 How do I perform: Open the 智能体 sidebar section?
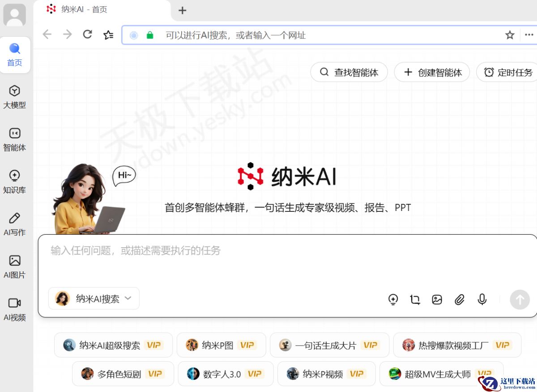[x=14, y=140]
